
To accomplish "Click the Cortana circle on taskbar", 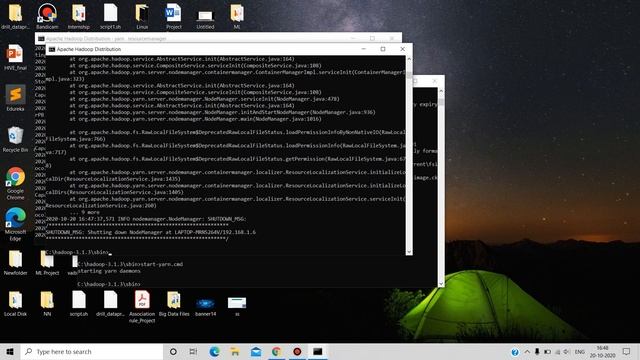I will coord(173,351).
